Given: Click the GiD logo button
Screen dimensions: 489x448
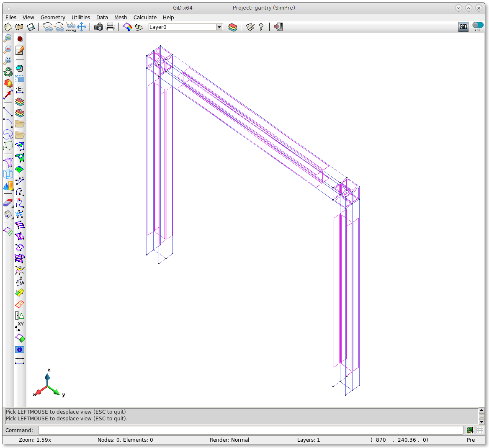Looking at the screenshot, I should click(463, 27).
